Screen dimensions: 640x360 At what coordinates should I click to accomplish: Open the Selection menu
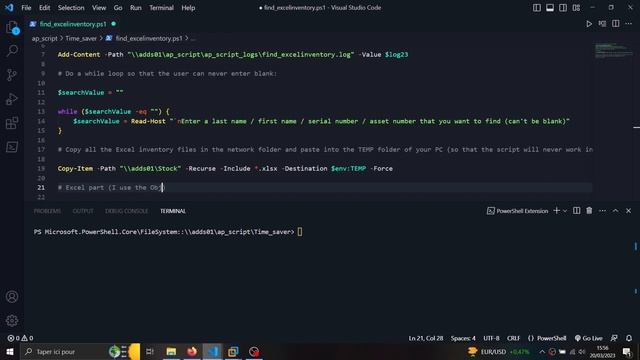pos(71,8)
